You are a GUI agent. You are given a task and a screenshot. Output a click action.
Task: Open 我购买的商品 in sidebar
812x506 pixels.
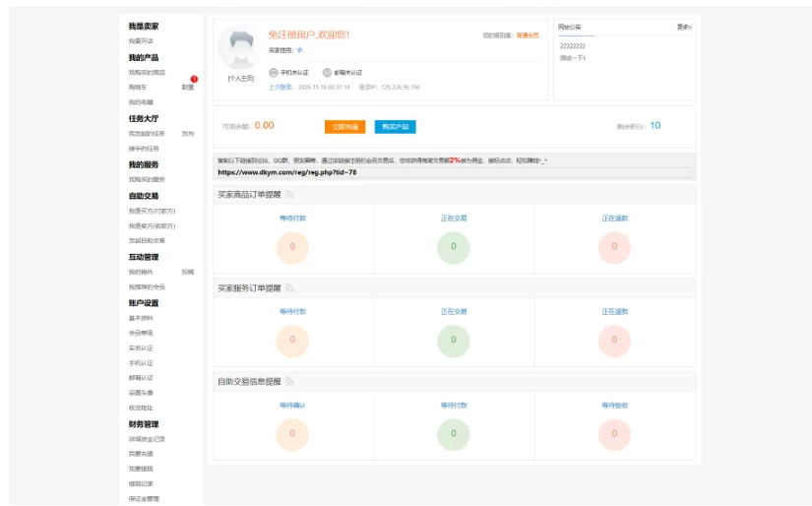tap(147, 73)
